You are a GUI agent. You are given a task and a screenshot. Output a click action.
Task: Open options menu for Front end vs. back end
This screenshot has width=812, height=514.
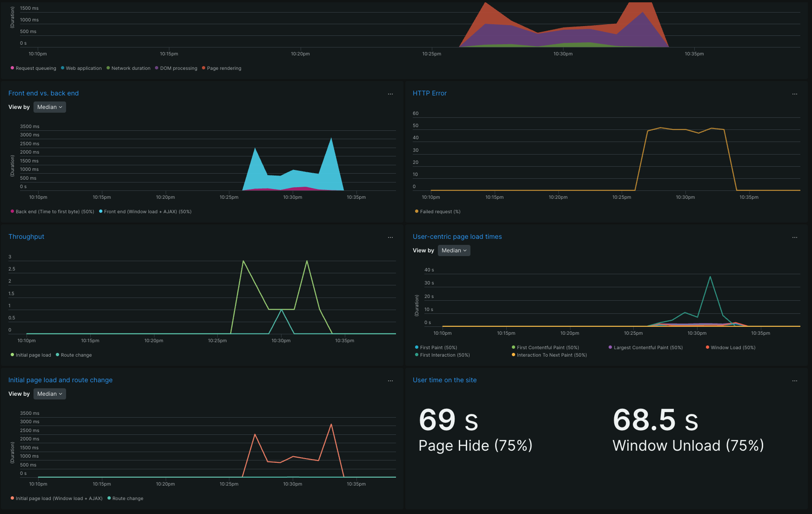pos(390,94)
